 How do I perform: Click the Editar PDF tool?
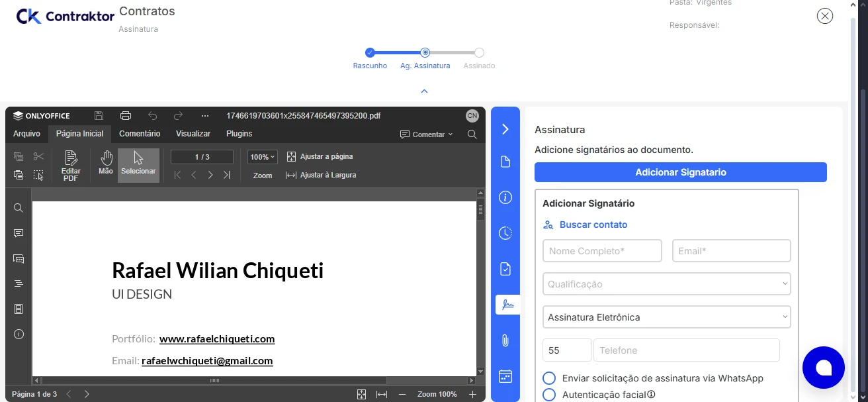click(x=71, y=166)
